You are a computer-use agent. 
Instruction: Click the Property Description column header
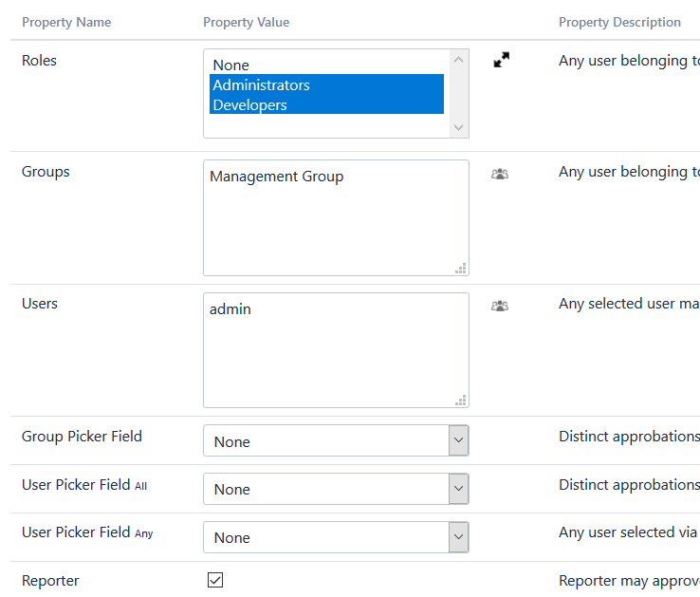point(619,22)
